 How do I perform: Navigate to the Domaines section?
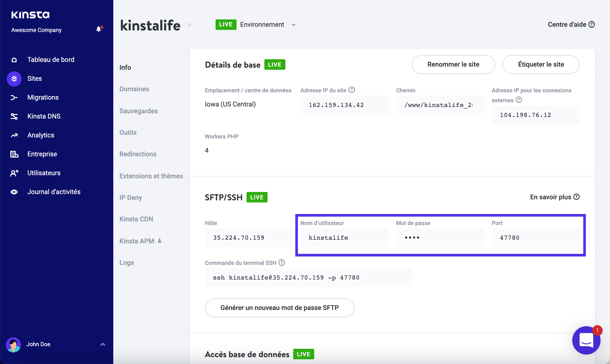[134, 89]
